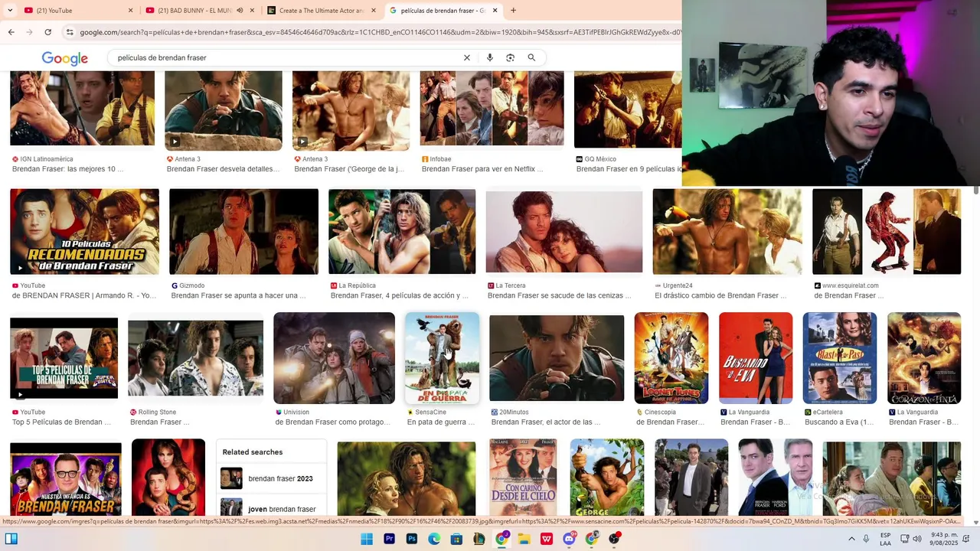Open Adobe Photoshop from taskbar
Image resolution: width=980 pixels, height=551 pixels.
coord(412,539)
